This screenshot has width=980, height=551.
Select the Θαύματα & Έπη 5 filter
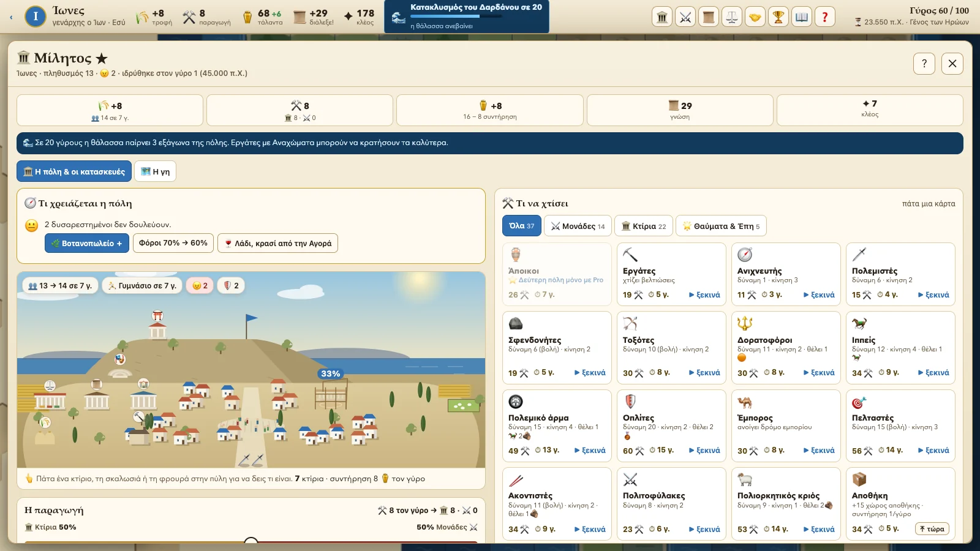click(x=721, y=226)
